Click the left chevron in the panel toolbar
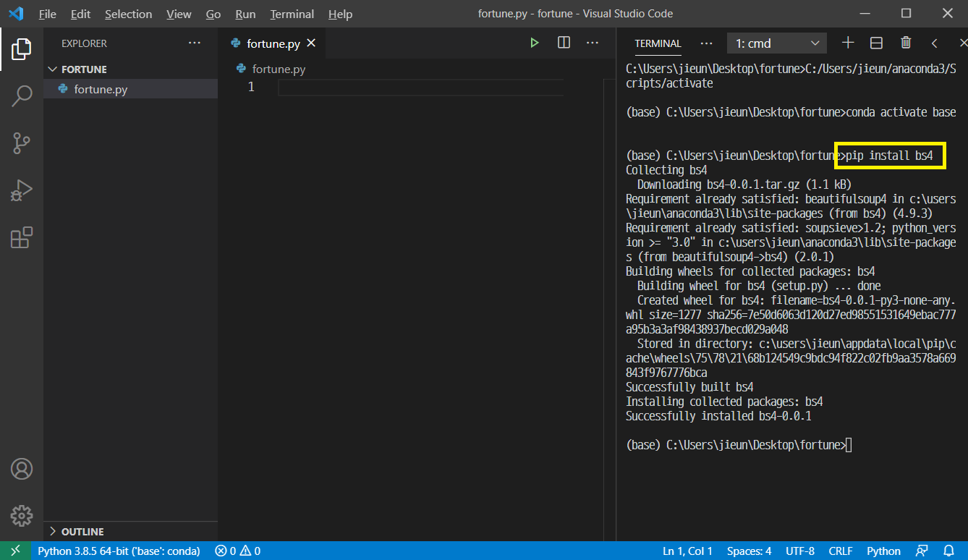Image resolution: width=968 pixels, height=560 pixels. (x=934, y=43)
